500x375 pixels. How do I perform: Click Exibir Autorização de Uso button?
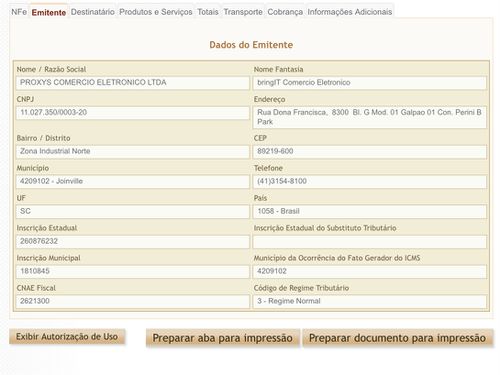(x=67, y=337)
